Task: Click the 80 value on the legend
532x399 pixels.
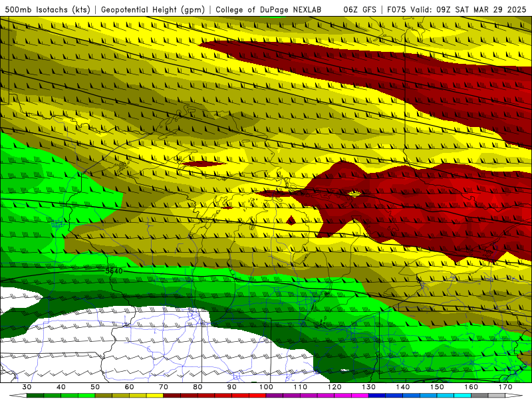Action: tap(198, 387)
